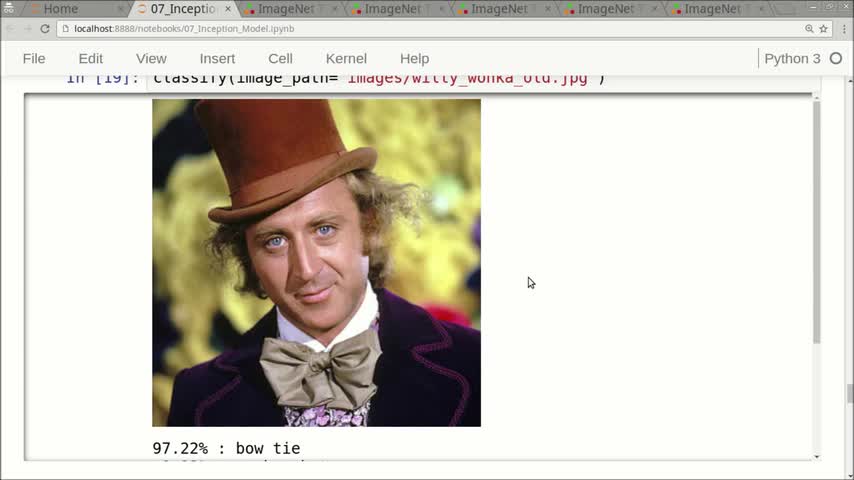Go back to the previous page
The height and width of the screenshot is (480, 854).
pyautogui.click(x=10, y=29)
